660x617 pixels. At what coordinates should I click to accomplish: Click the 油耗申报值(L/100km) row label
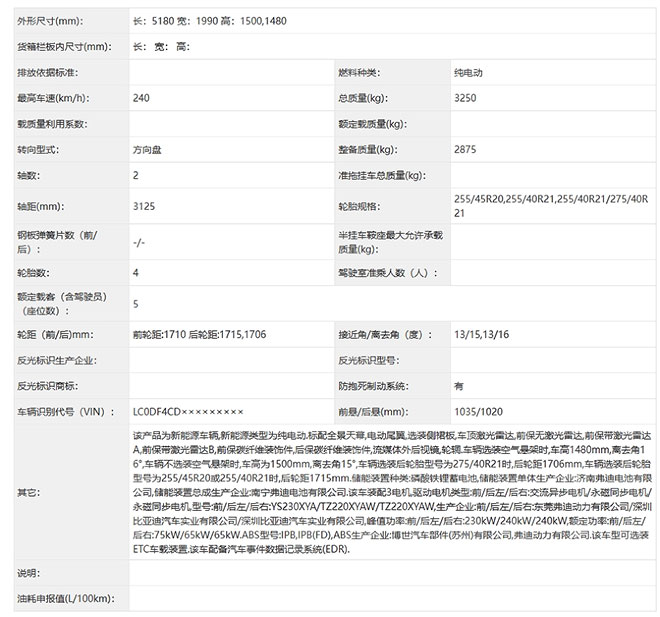coord(65,598)
